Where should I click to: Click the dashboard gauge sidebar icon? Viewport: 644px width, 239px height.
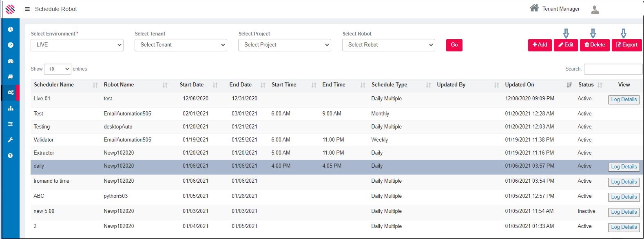(x=11, y=61)
